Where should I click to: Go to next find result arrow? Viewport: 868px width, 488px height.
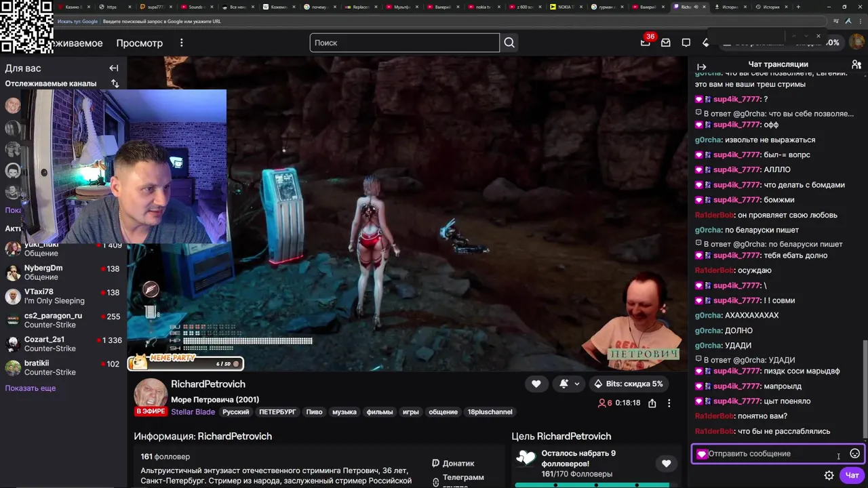pos(806,36)
